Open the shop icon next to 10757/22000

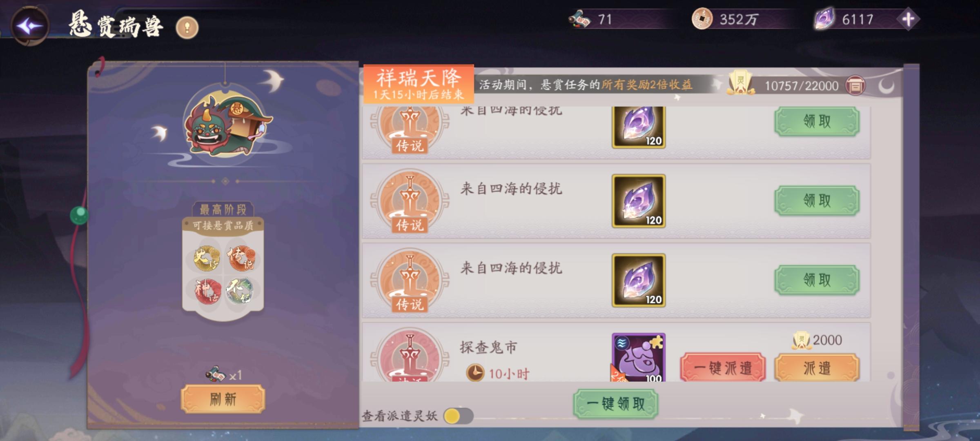click(x=855, y=86)
